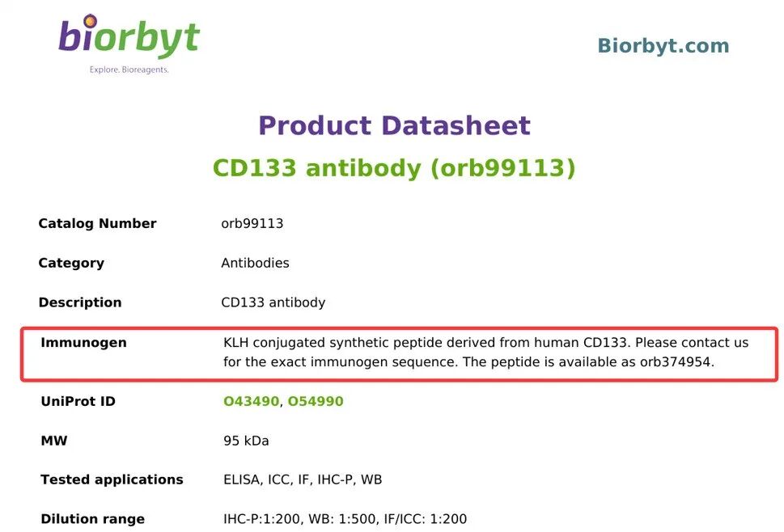Click the Dilution range label
784x532 pixels.
click(x=92, y=519)
